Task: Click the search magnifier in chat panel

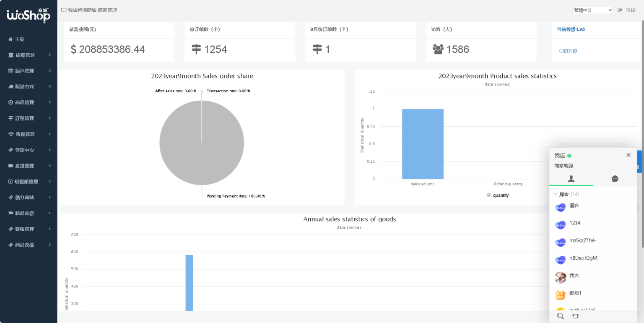Action: point(561,316)
